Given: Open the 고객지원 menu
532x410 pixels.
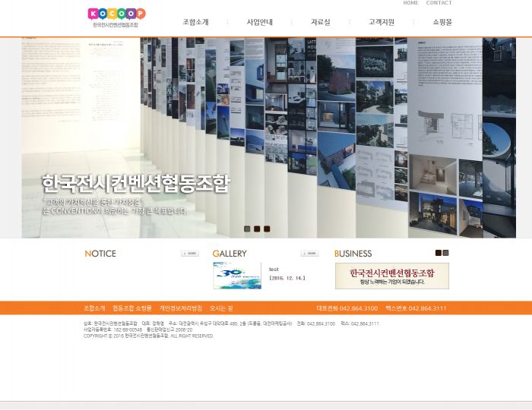Looking at the screenshot, I should (382, 23).
